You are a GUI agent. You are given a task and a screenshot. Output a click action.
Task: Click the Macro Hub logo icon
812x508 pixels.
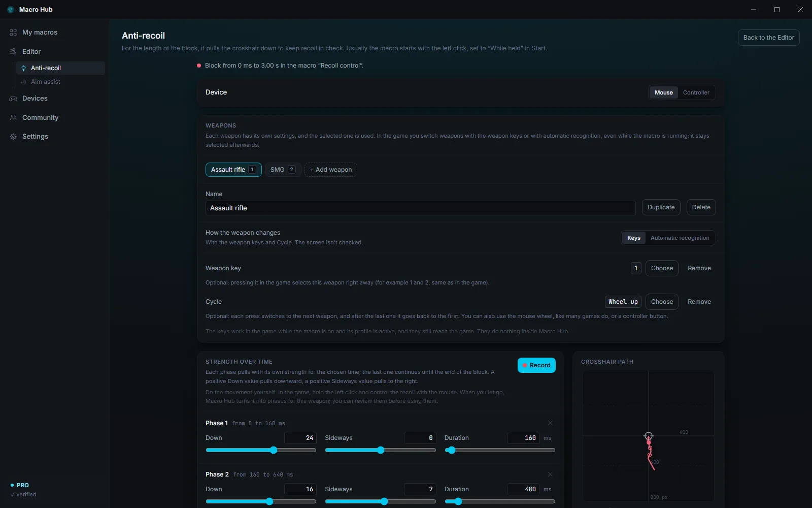coord(11,10)
